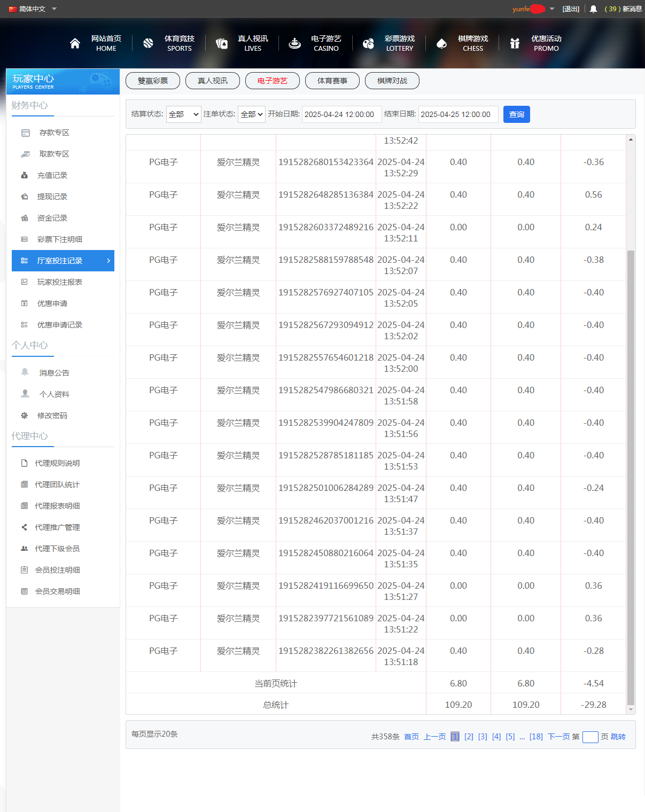Switch to the 真人视讯 category tab
The image size is (645, 812).
pos(213,81)
